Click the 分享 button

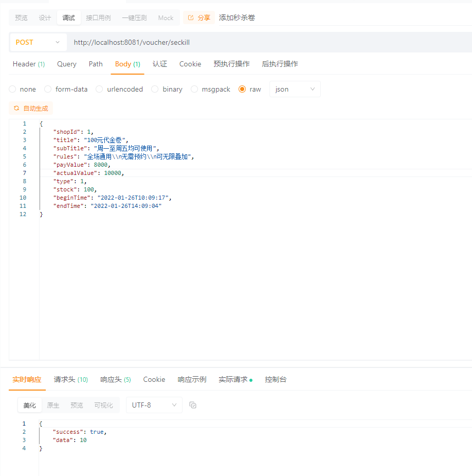tap(199, 17)
